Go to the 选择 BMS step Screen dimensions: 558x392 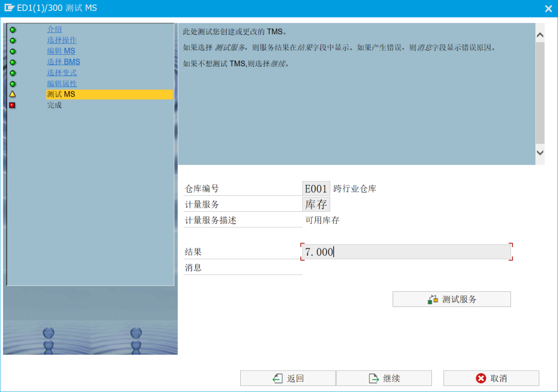coord(64,62)
